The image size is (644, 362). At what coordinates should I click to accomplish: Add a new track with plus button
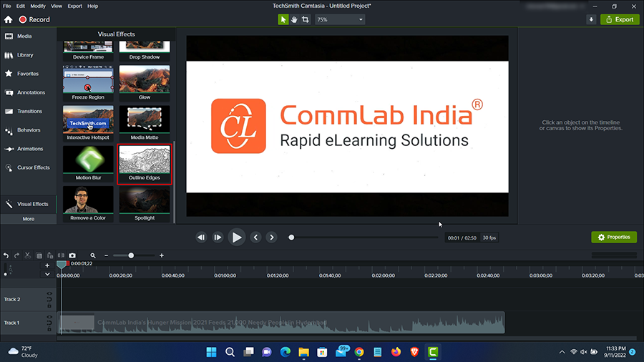47,265
